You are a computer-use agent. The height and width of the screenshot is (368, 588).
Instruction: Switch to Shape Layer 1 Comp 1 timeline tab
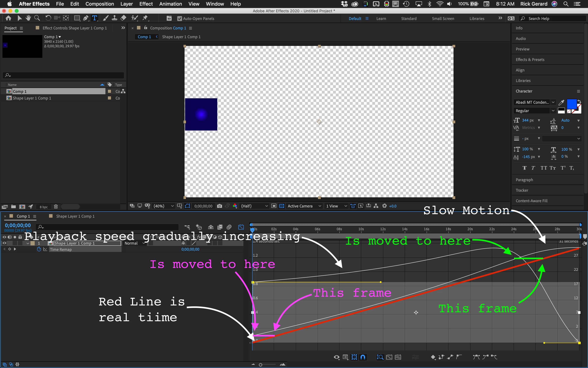click(75, 216)
